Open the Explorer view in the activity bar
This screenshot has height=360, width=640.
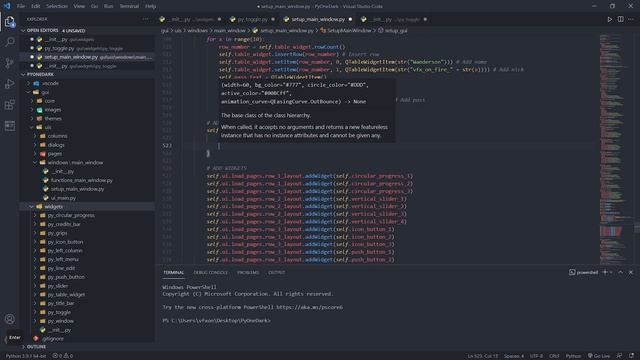pyautogui.click(x=10, y=22)
